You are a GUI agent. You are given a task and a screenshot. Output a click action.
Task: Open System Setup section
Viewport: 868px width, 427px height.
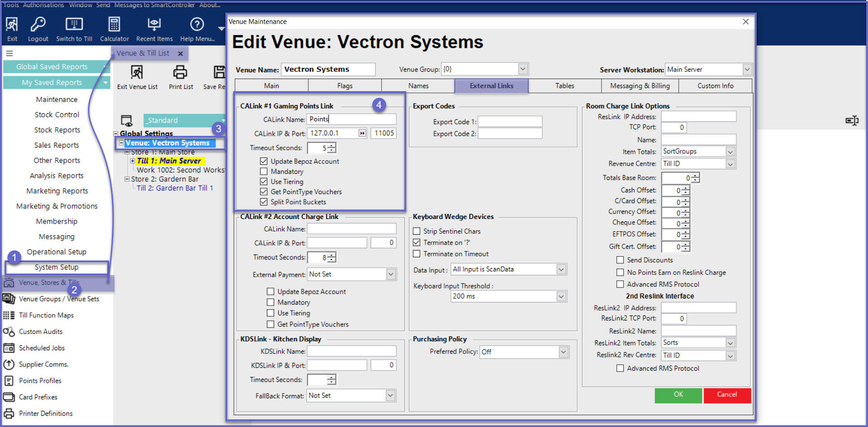coord(56,267)
